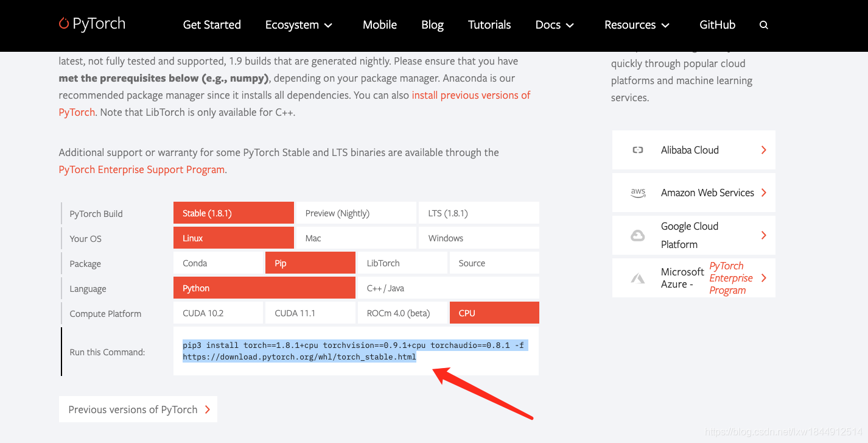
Task: Select CPU compute platform
Action: 494,313
